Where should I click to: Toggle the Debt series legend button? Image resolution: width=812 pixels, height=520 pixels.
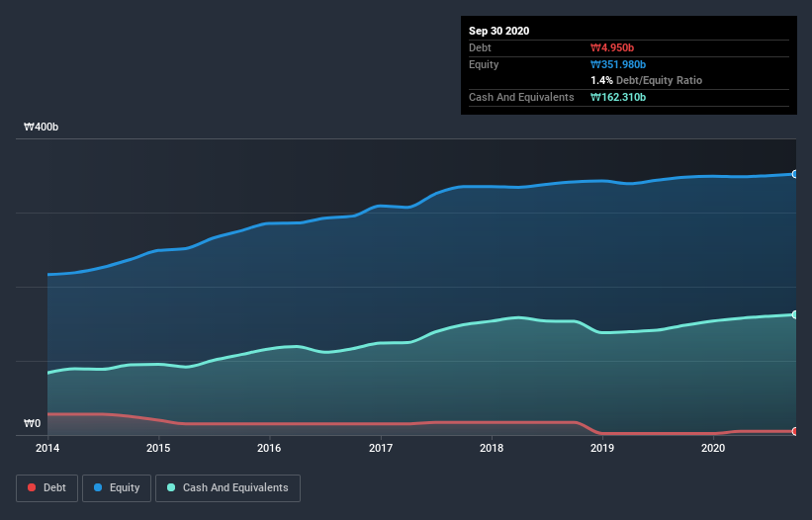46,488
